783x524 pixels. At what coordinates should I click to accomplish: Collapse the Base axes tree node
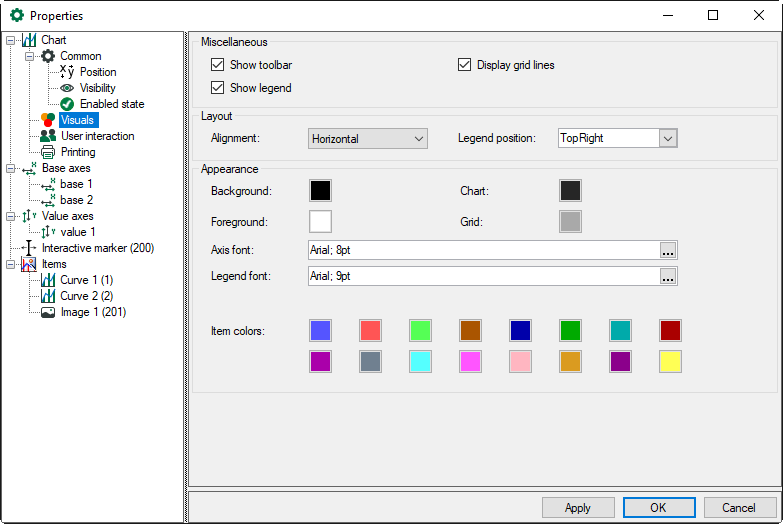click(x=10, y=169)
